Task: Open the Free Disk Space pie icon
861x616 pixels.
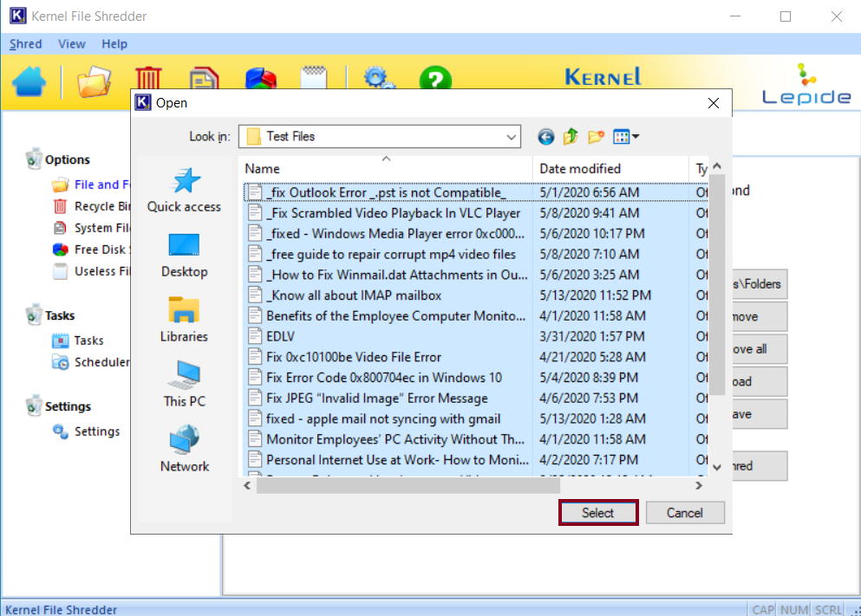Action: coord(261,79)
